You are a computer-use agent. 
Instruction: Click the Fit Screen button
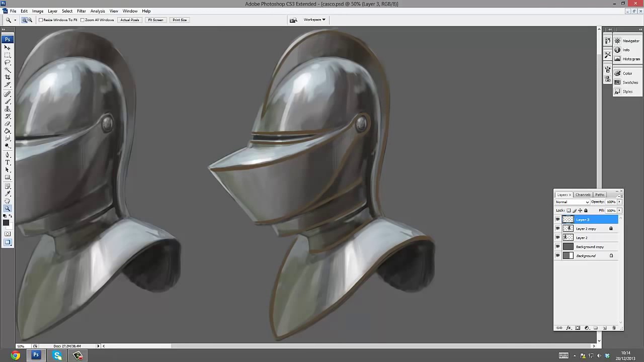click(x=155, y=20)
